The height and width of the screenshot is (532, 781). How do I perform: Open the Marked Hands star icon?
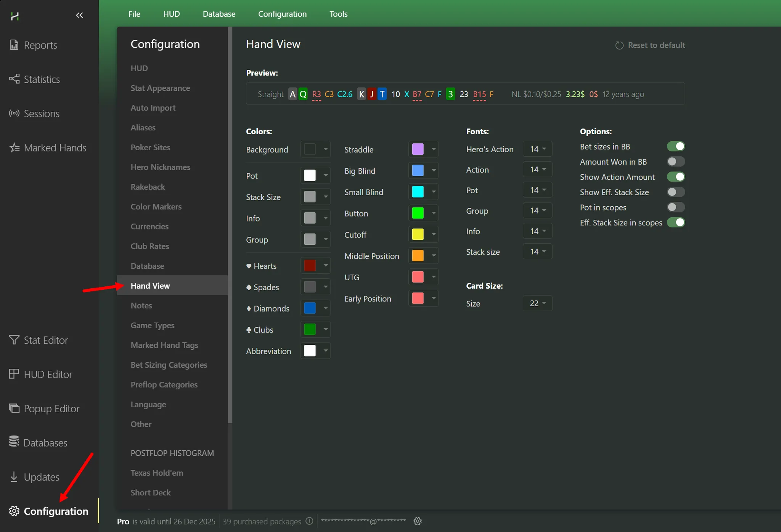pyautogui.click(x=14, y=148)
